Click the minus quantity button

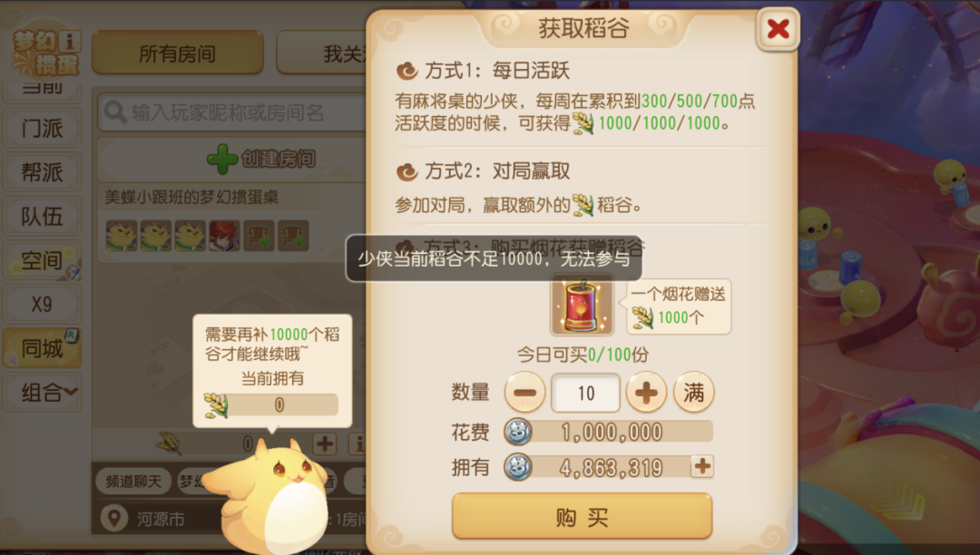pyautogui.click(x=524, y=393)
